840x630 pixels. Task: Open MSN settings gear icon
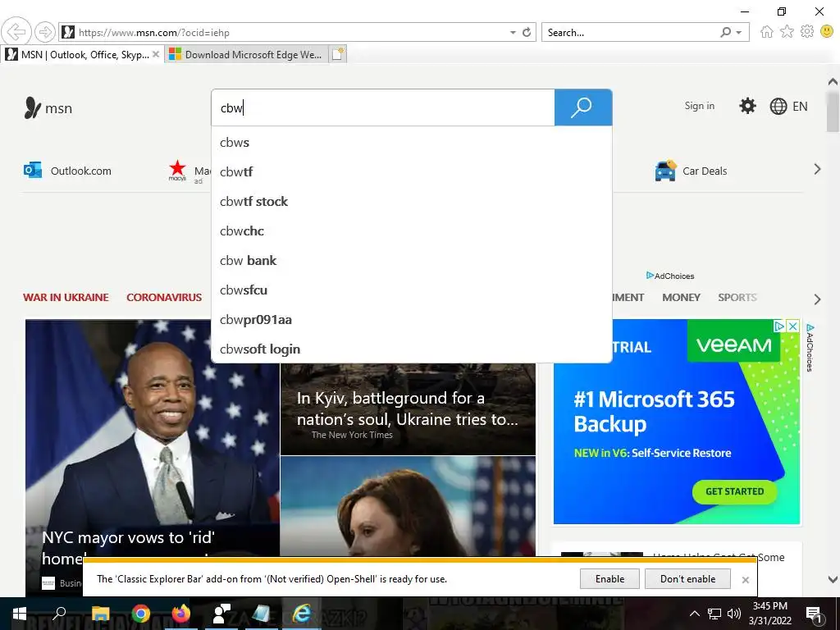[x=747, y=106]
